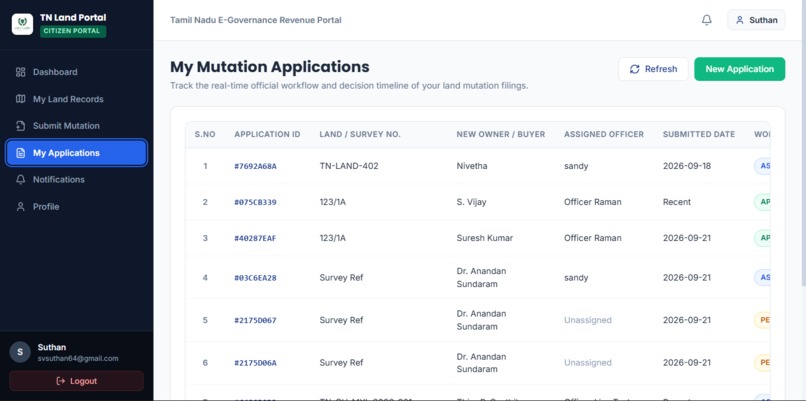Click the My Land Records map icon
Image resolution: width=806 pixels, height=401 pixels.
coord(21,99)
